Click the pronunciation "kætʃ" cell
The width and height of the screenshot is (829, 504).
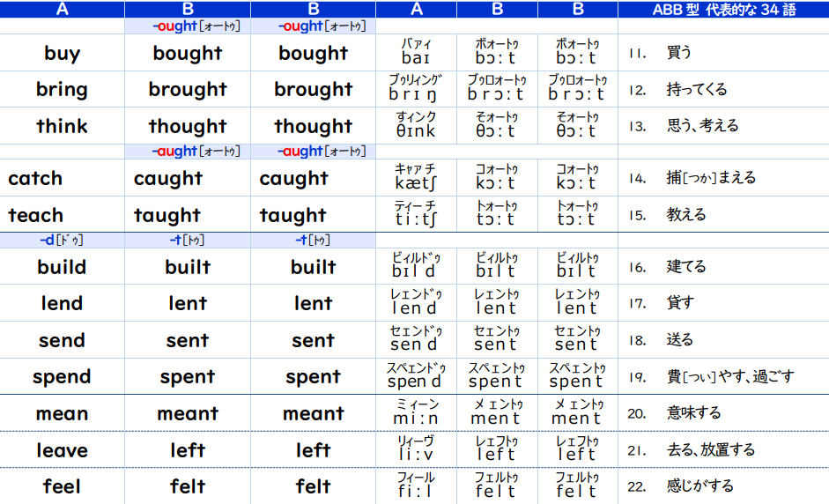point(417,179)
